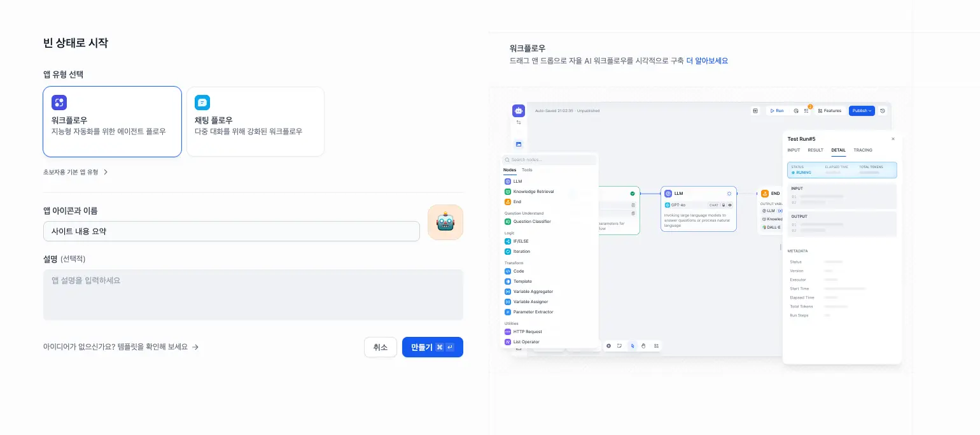Click the blue 채팅 플로우 card icon

click(x=202, y=103)
